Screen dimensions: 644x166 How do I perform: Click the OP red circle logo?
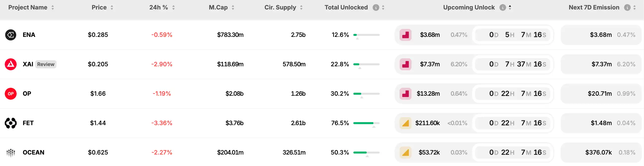coord(11,93)
